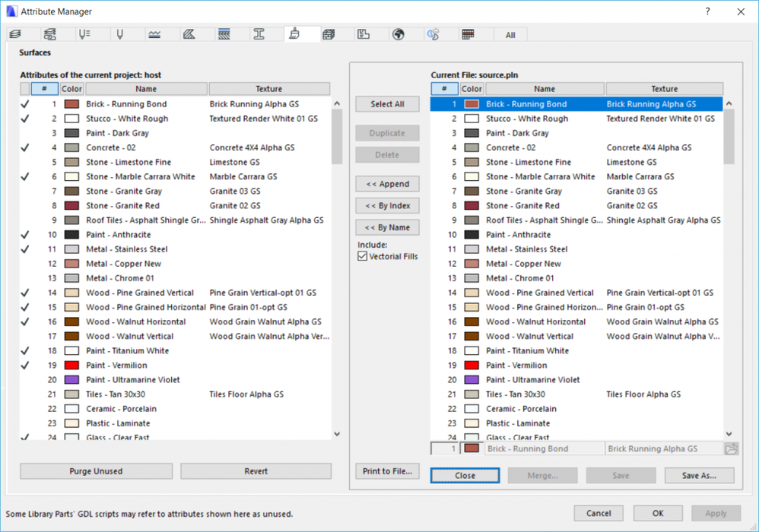Open the Pens tab icon
Viewport: 759px width, 532px height.
[x=119, y=34]
